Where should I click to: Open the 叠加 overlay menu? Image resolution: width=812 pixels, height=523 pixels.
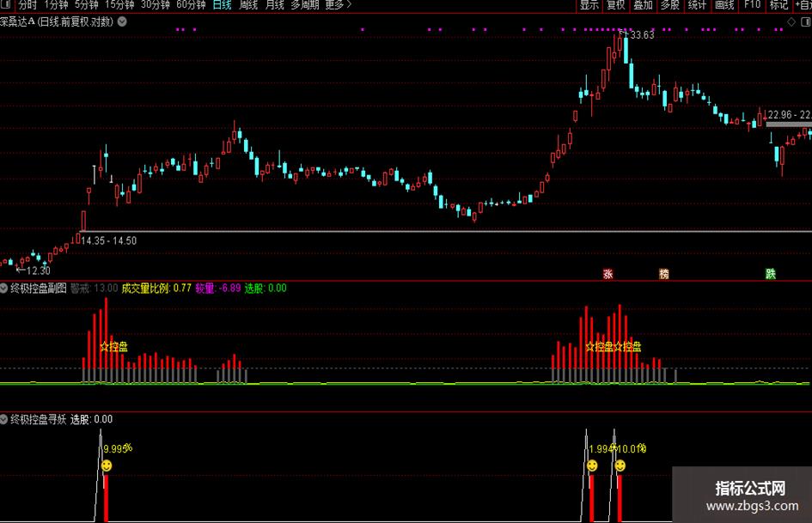click(644, 5)
